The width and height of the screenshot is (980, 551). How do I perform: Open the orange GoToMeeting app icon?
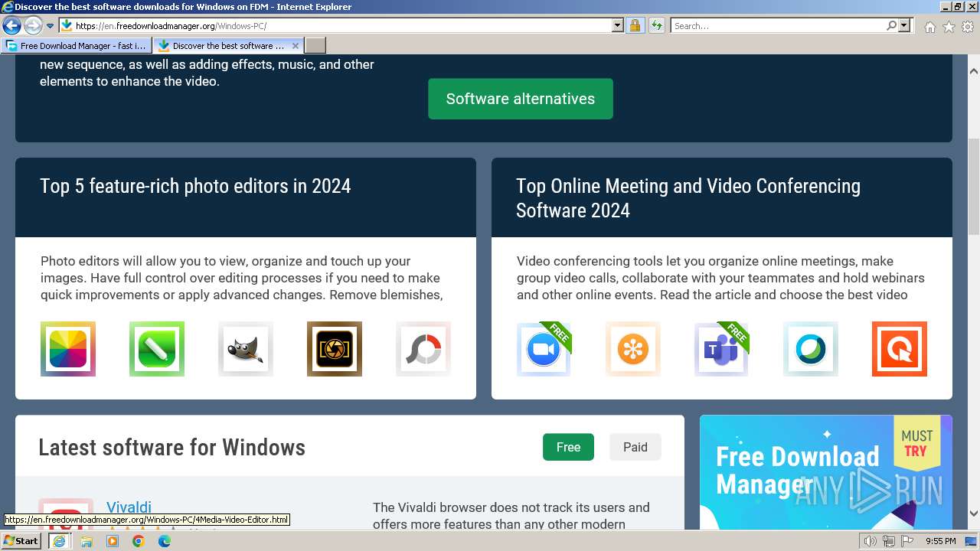click(633, 349)
